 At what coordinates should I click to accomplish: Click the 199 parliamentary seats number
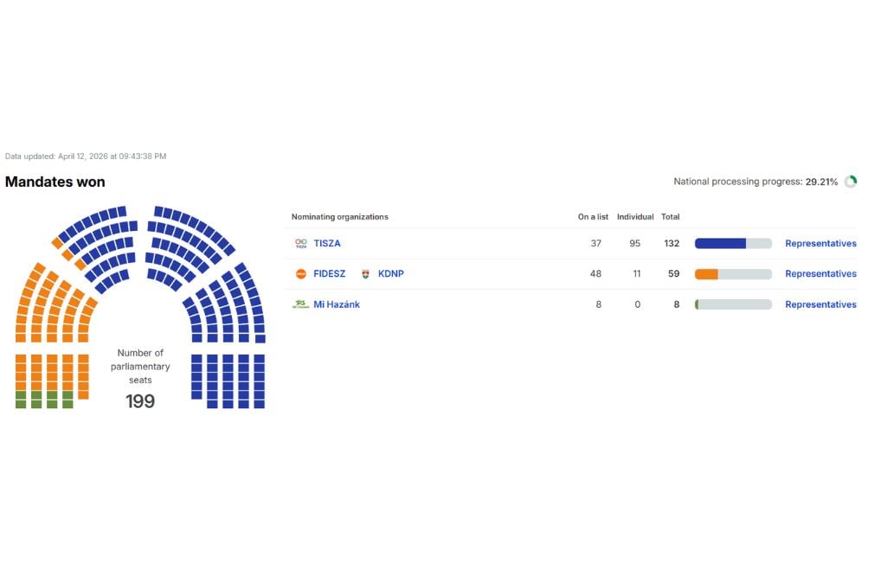[140, 401]
